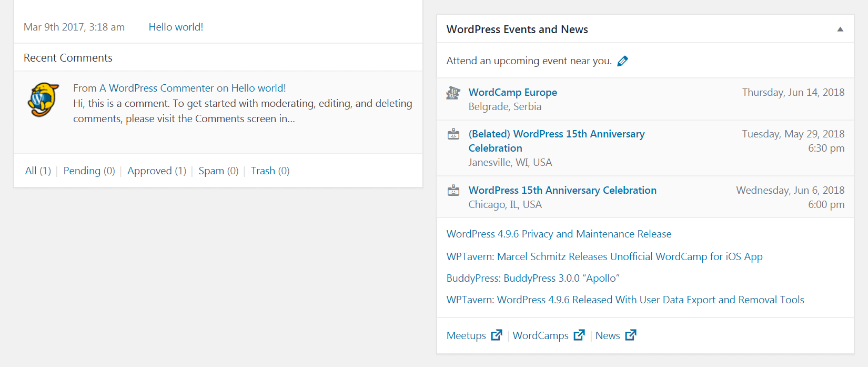Open the Hello world! post link
Image resolution: width=868 pixels, height=367 pixels.
[x=176, y=27]
